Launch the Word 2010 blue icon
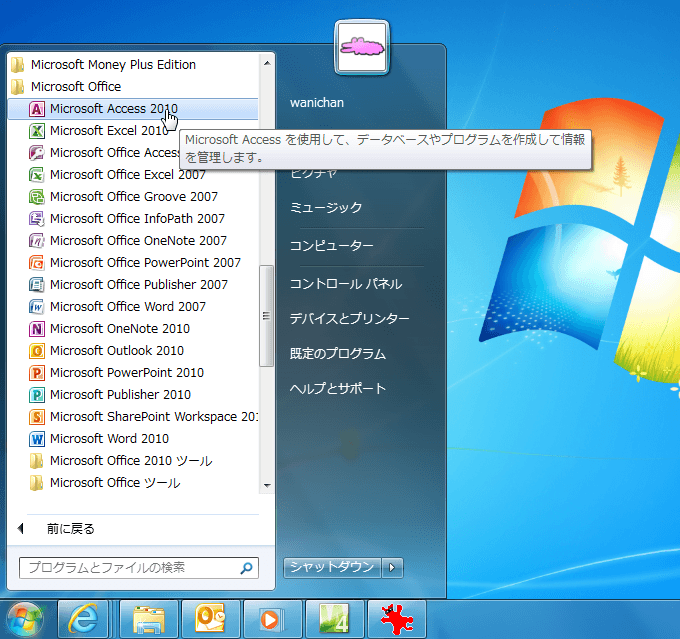This screenshot has width=680, height=639. (x=37, y=439)
